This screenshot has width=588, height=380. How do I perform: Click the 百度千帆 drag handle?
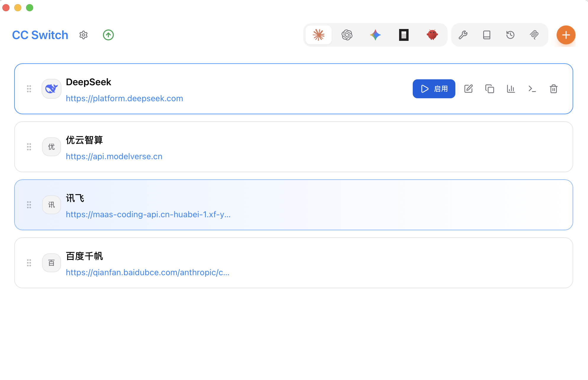tap(29, 263)
